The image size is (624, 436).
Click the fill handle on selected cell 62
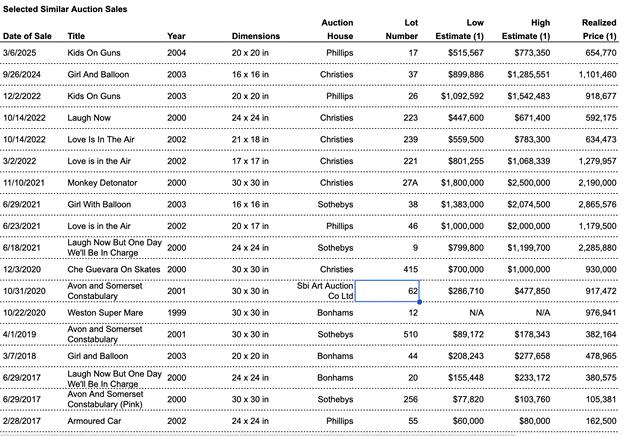pos(419,300)
